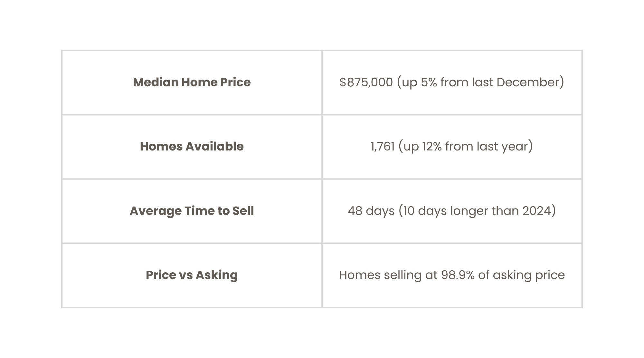Click the "48 days" time value
644x358 pixels.
click(x=371, y=211)
